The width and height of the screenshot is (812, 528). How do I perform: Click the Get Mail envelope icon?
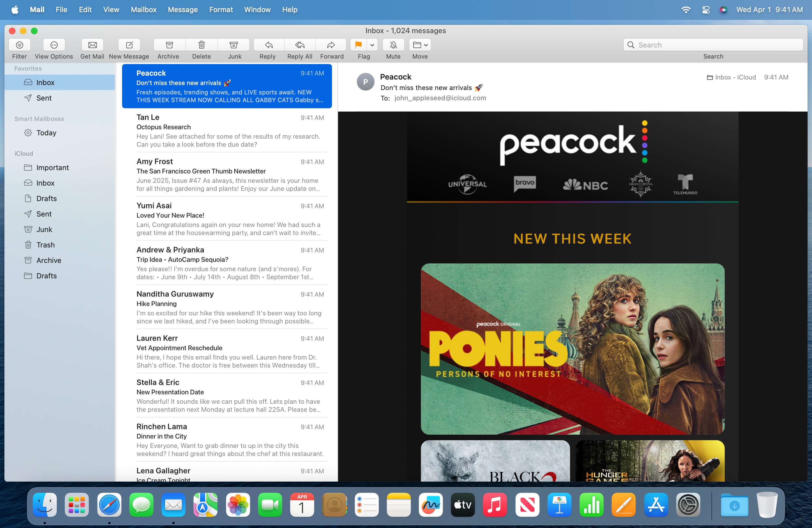click(x=93, y=45)
